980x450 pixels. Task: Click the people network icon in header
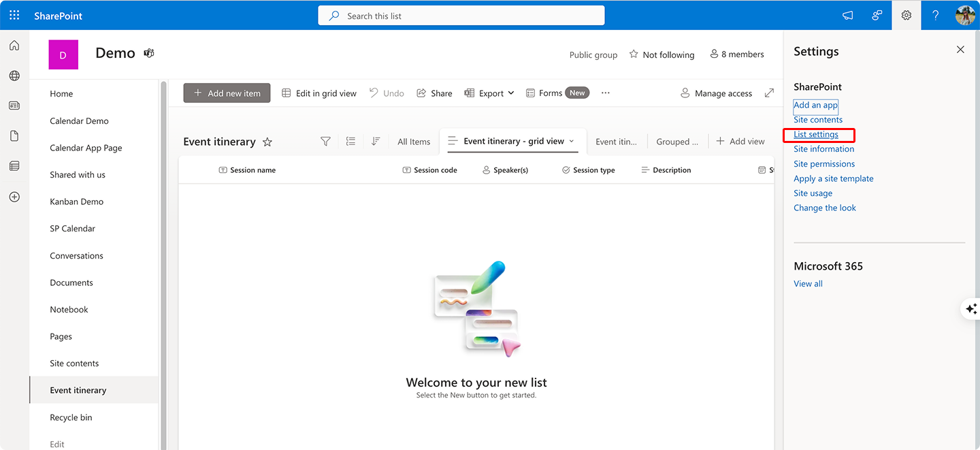pyautogui.click(x=877, y=15)
